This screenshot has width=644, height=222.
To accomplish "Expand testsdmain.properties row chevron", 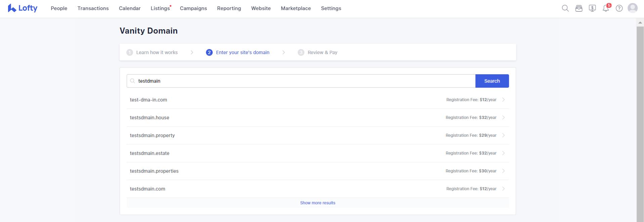I will tap(503, 171).
